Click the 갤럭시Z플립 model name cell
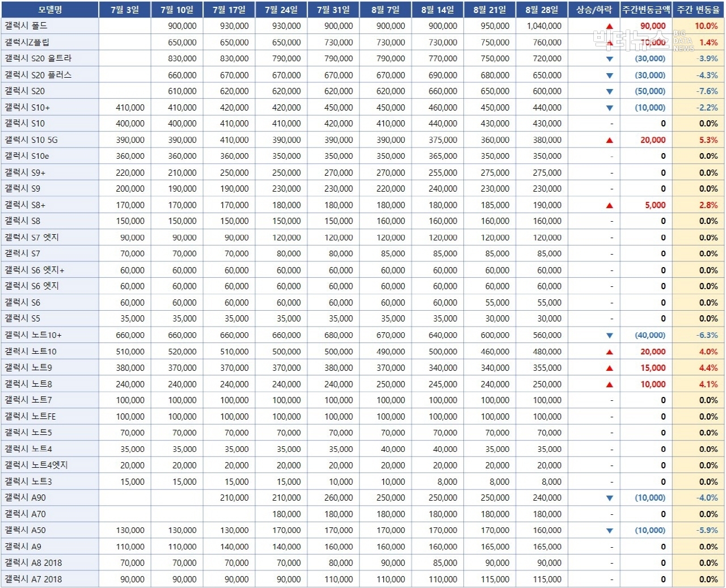The width and height of the screenshot is (726, 588). (x=50, y=43)
